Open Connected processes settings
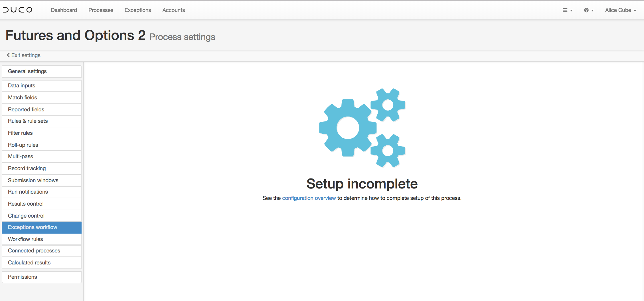644x301 pixels. [42, 251]
